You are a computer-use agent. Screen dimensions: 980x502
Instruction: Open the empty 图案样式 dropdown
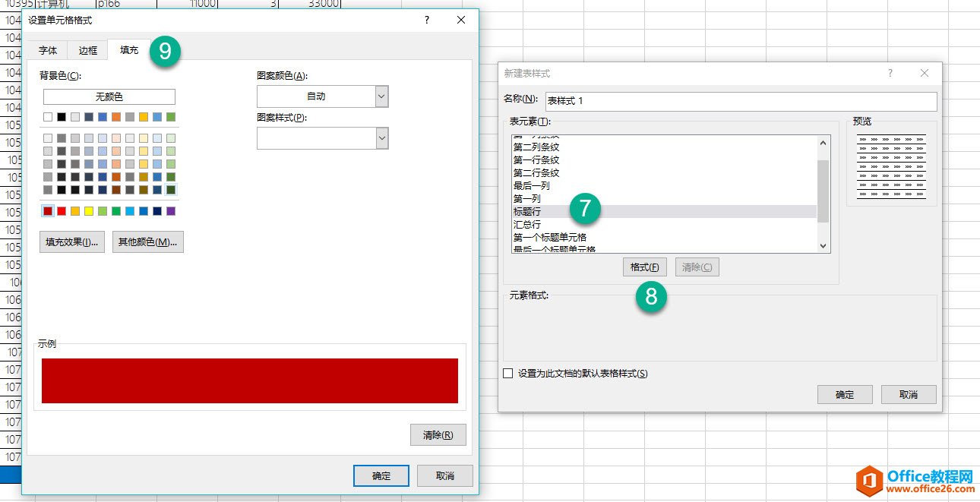click(x=382, y=137)
